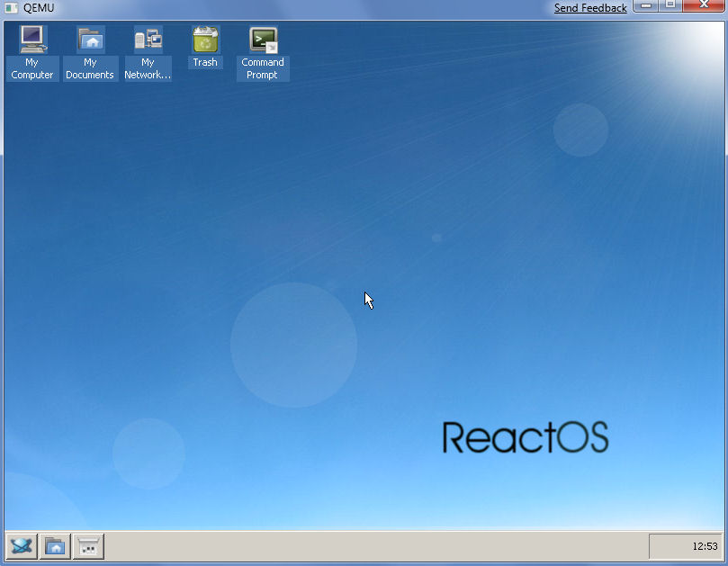The width and height of the screenshot is (728, 566).
Task: Open the file explorer taskbar button
Action: [55, 546]
